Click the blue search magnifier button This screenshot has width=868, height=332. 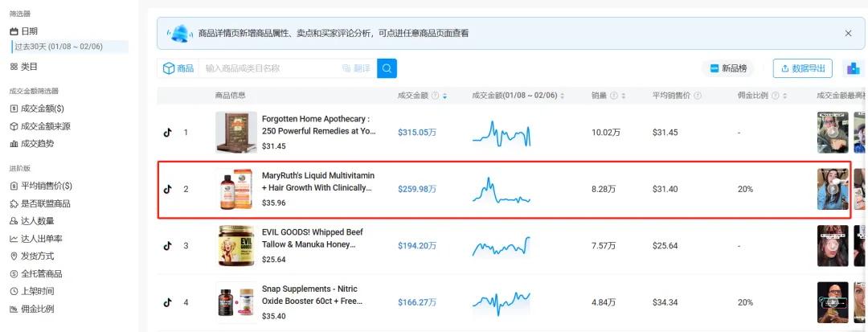[x=387, y=68]
